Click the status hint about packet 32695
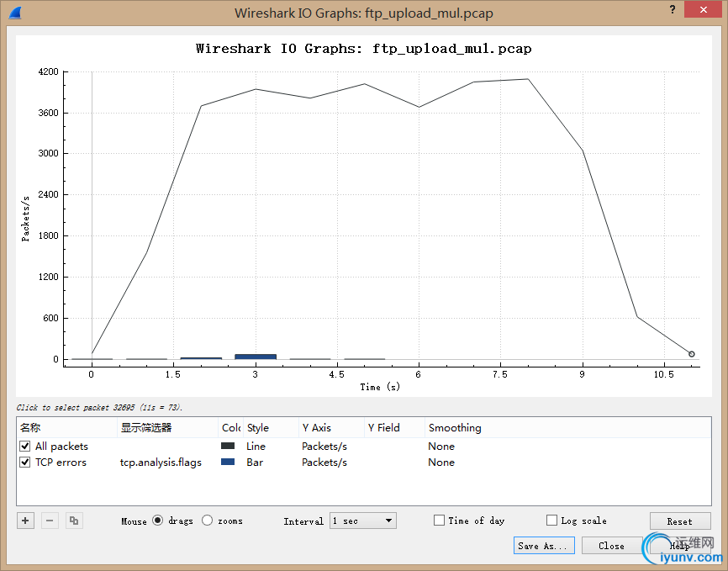 [x=99, y=408]
